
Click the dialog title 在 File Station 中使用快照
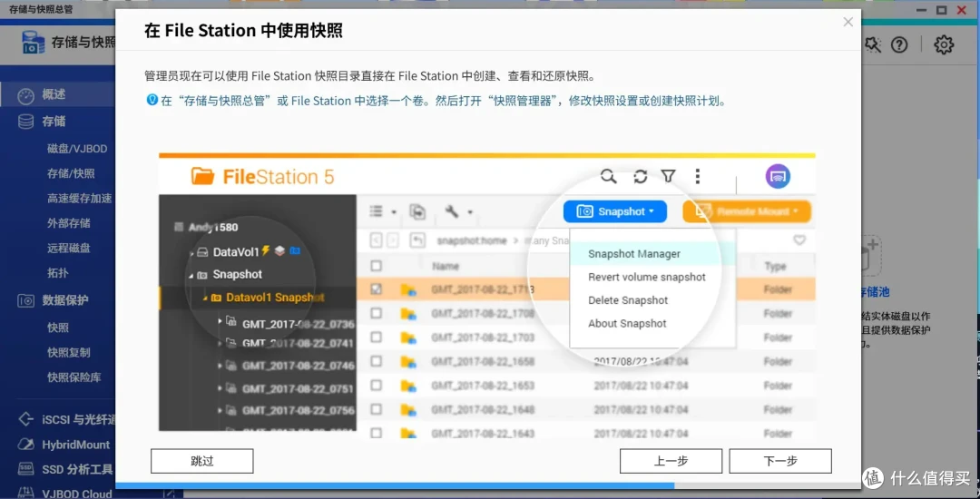(x=243, y=31)
